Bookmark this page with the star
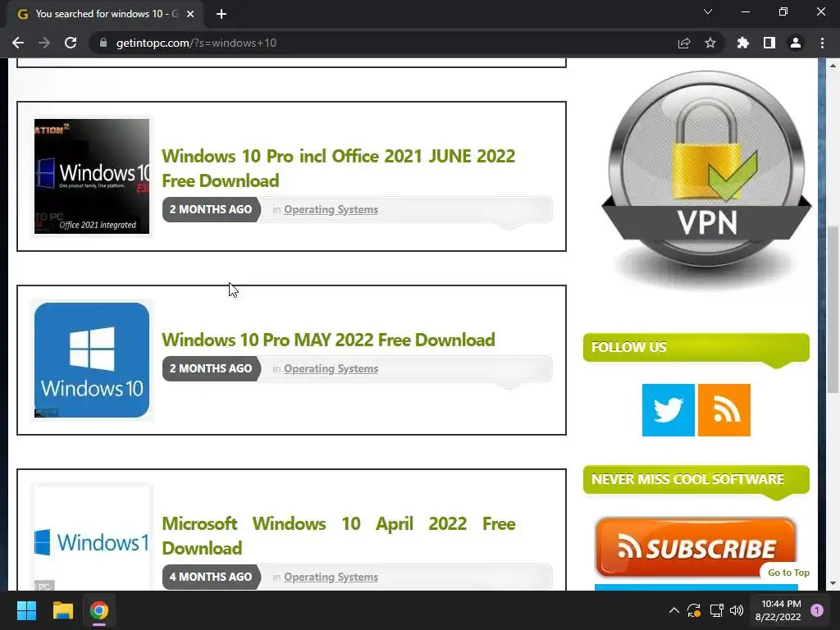 coord(710,43)
